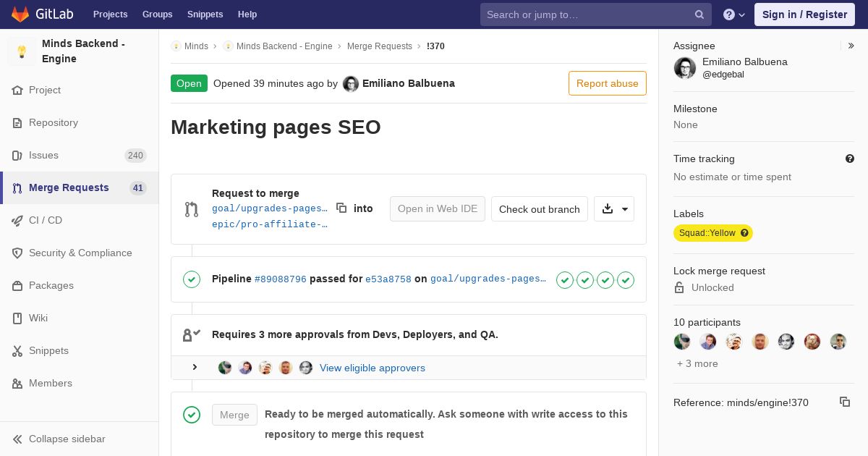Click the Time tracking help icon
The image size is (868, 456).
pyautogui.click(x=850, y=159)
